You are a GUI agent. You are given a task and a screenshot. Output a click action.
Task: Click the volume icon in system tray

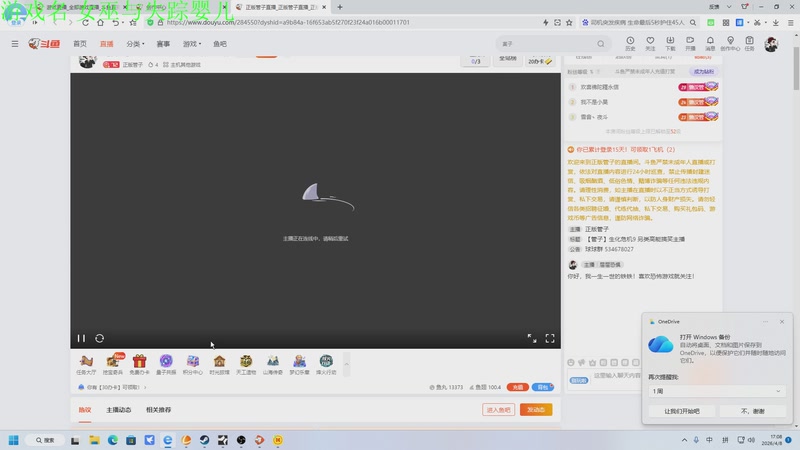pos(751,440)
